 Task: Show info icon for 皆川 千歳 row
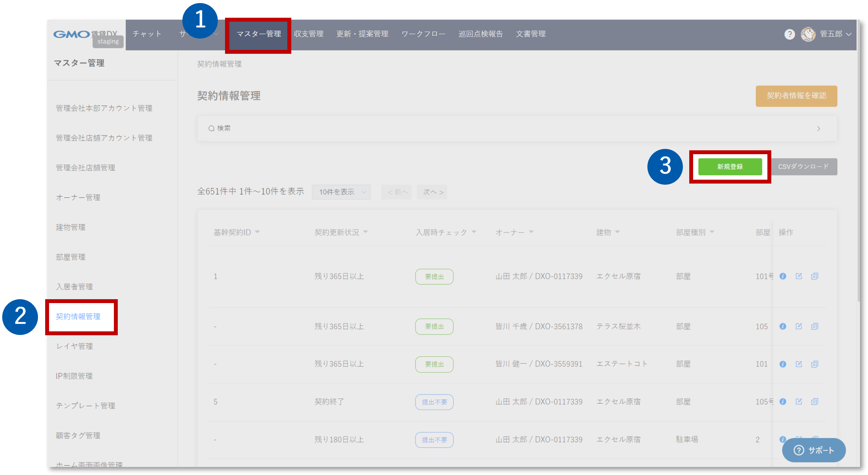pos(782,326)
